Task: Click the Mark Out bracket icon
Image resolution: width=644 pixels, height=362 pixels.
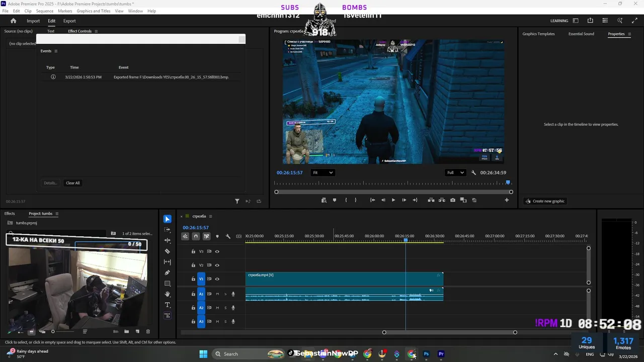Action: (x=355, y=200)
